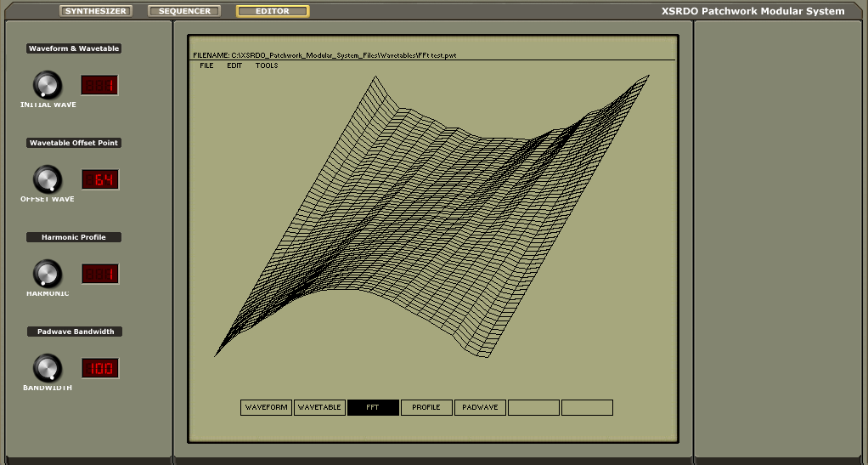Switch to the Sequencer tab
The height and width of the screenshot is (465, 868).
coord(184,11)
